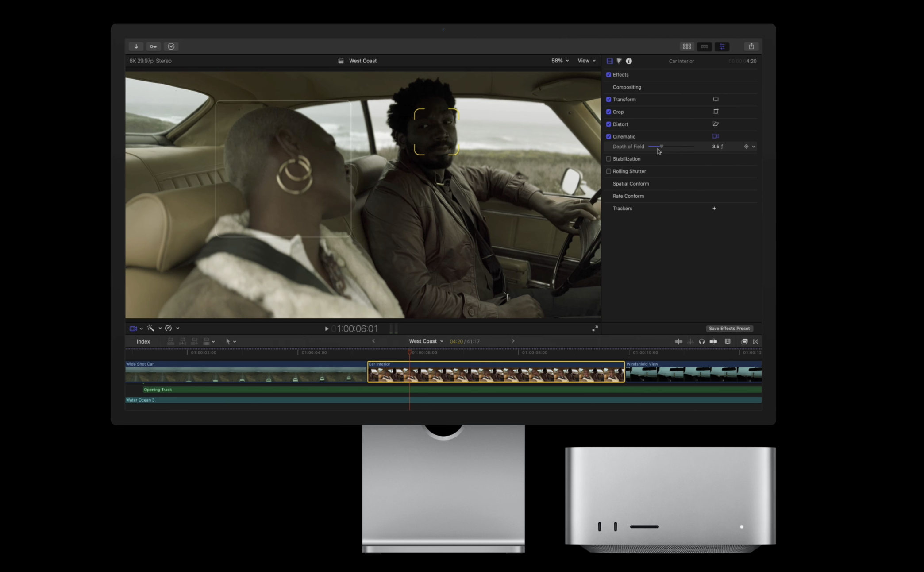924x572 pixels.
Task: Click the headphones audio skimming icon
Action: tap(701, 341)
